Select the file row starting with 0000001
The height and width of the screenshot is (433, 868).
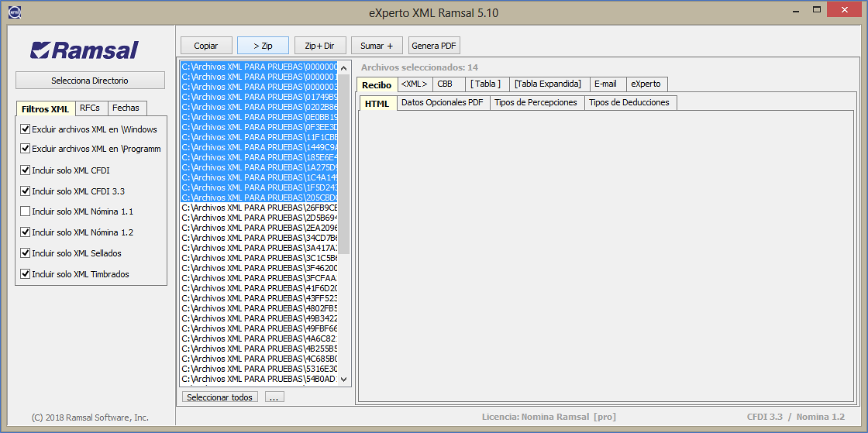coord(259,77)
